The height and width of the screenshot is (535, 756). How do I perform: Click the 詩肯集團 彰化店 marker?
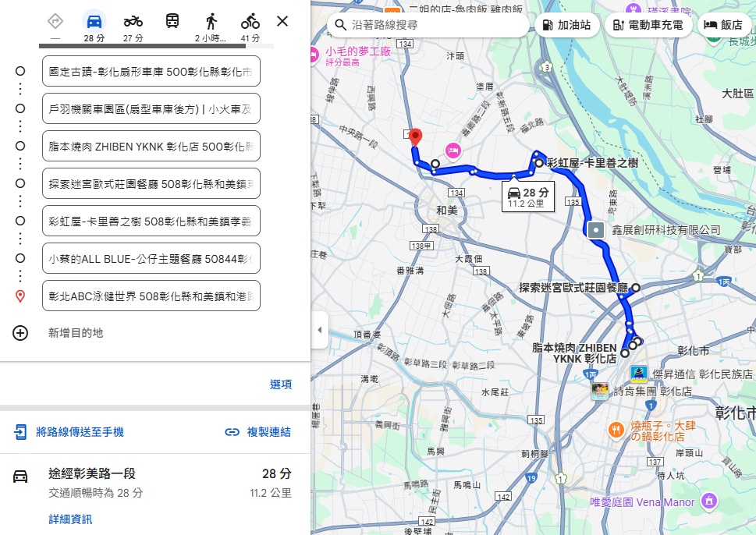(x=600, y=391)
